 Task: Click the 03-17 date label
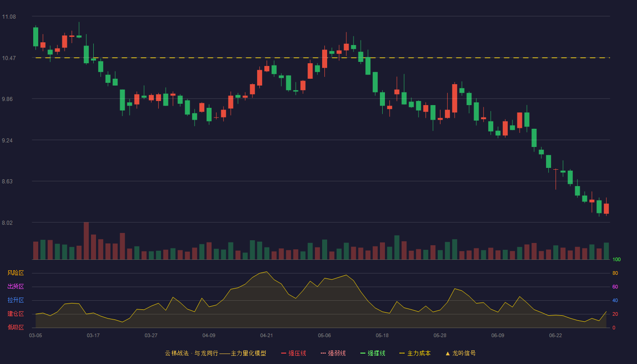pyautogui.click(x=93, y=335)
